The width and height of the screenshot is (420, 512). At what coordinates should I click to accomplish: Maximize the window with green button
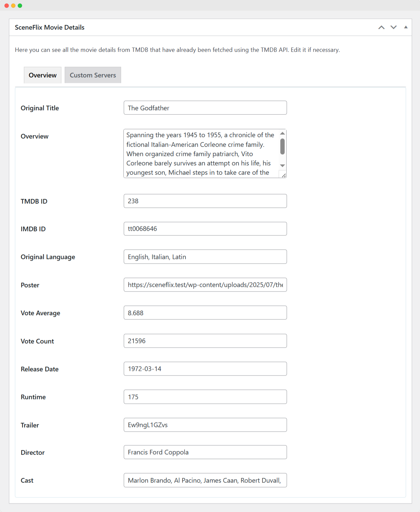click(20, 6)
